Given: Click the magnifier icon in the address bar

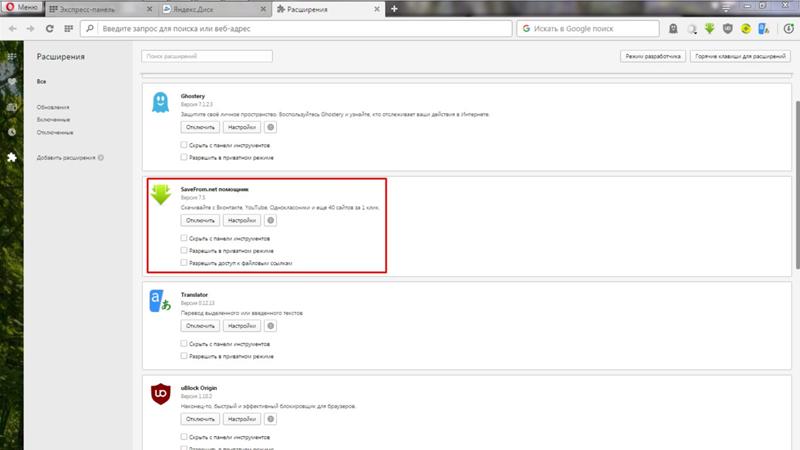Looking at the screenshot, I should click(x=90, y=29).
